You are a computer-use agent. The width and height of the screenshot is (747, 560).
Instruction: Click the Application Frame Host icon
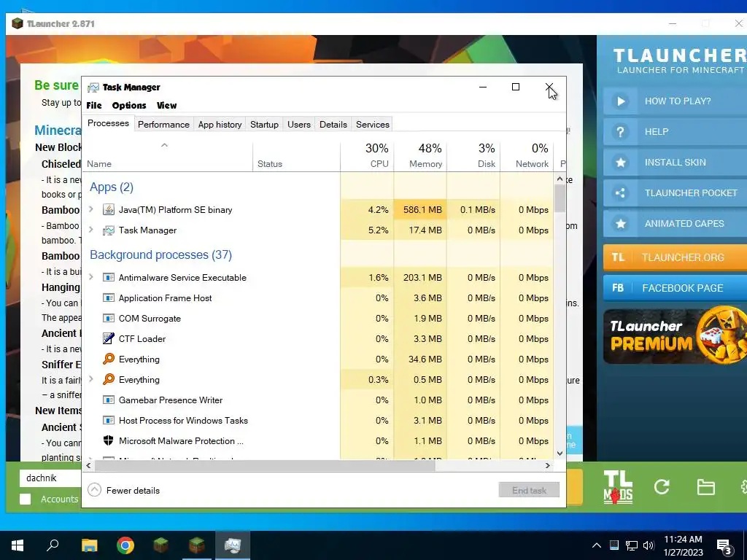[109, 298]
